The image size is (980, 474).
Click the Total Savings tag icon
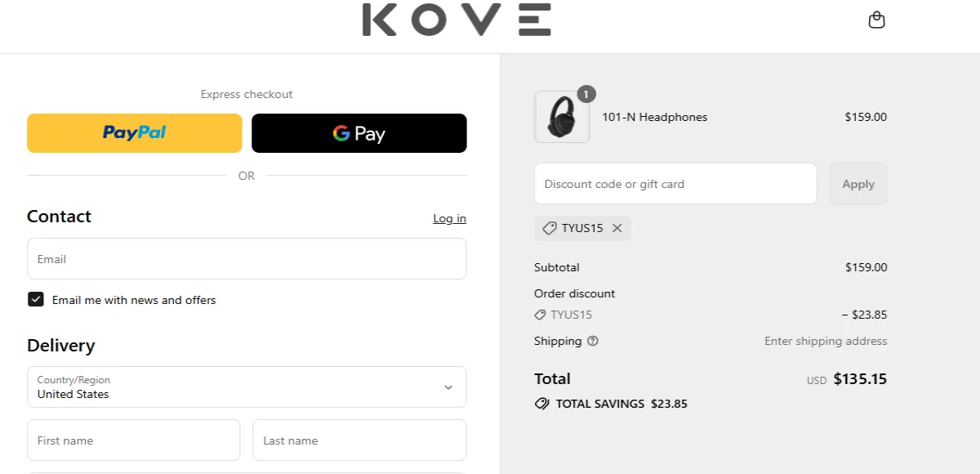coord(541,404)
